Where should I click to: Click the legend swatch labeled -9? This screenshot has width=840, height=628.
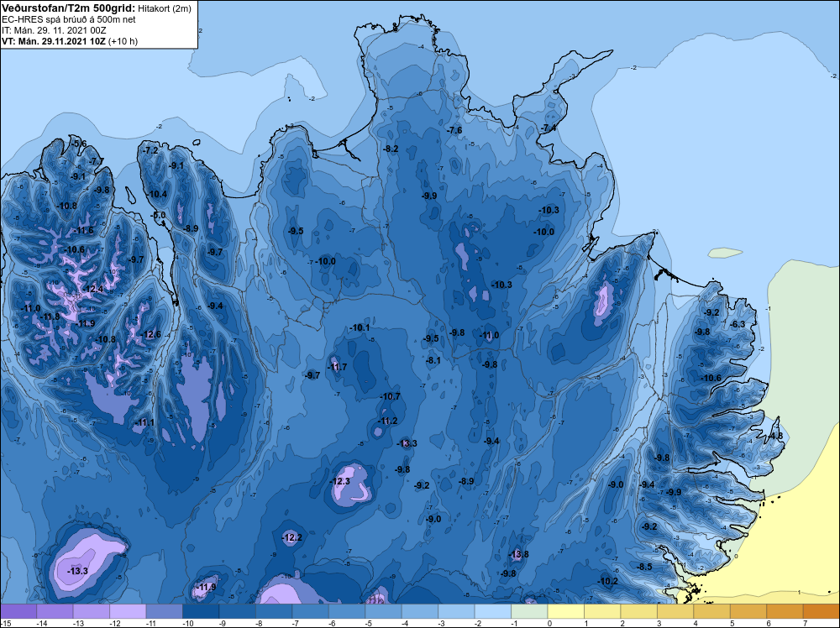pos(238,611)
